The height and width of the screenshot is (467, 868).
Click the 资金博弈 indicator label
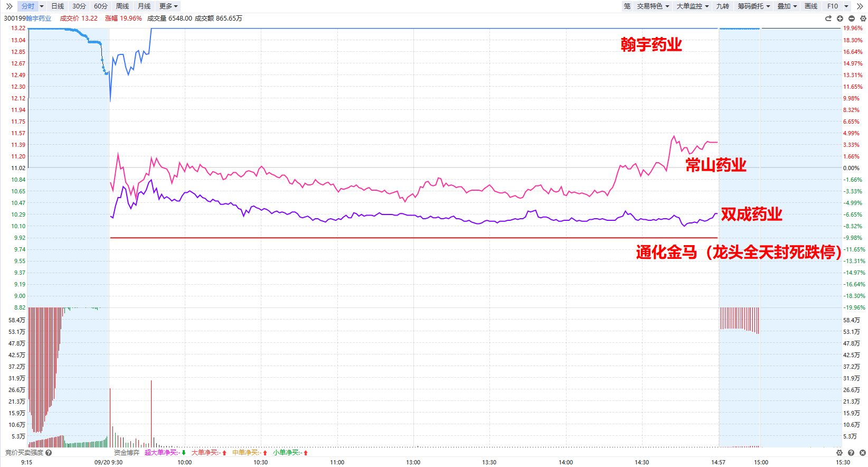127,453
